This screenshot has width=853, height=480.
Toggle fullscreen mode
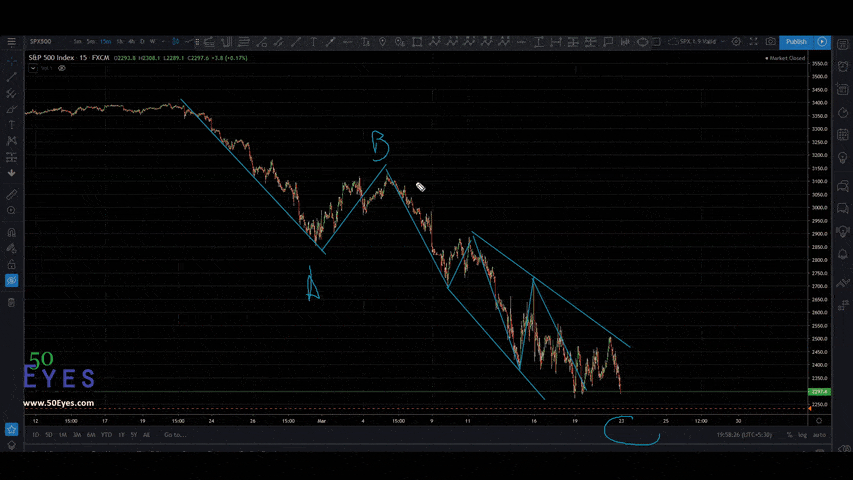pyautogui.click(x=753, y=42)
